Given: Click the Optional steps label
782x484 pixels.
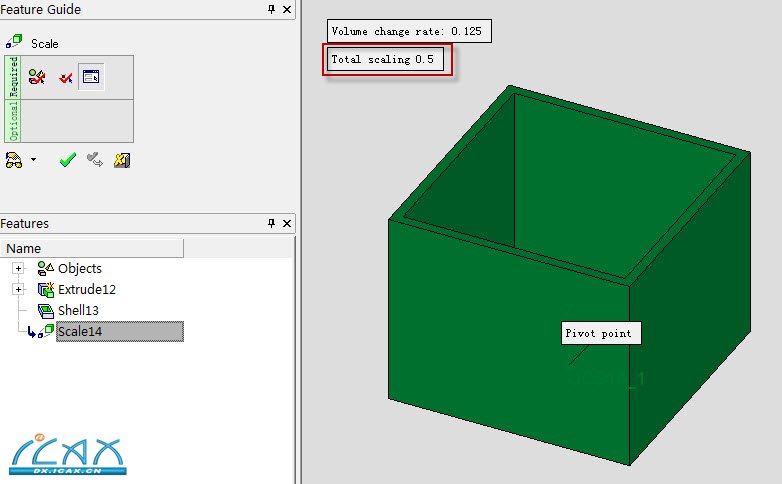Looking at the screenshot, I should tap(13, 121).
